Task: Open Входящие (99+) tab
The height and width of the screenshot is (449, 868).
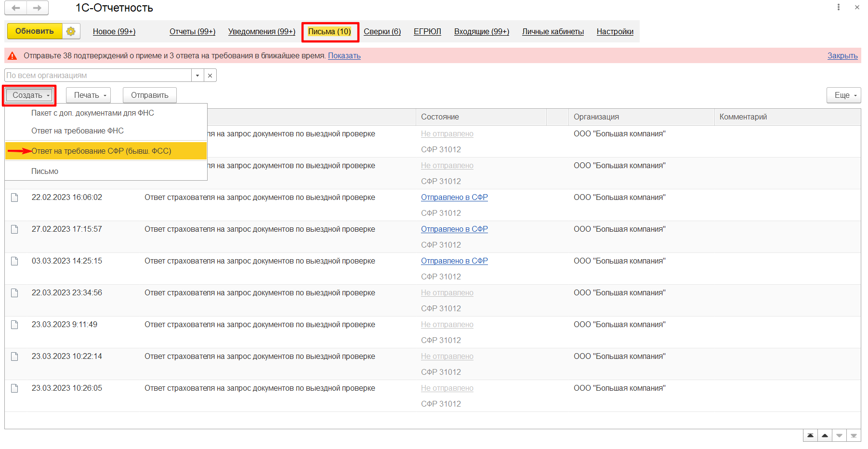Action: click(482, 32)
